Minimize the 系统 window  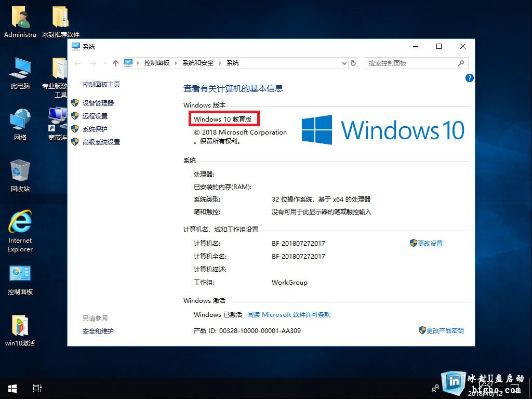pos(416,46)
